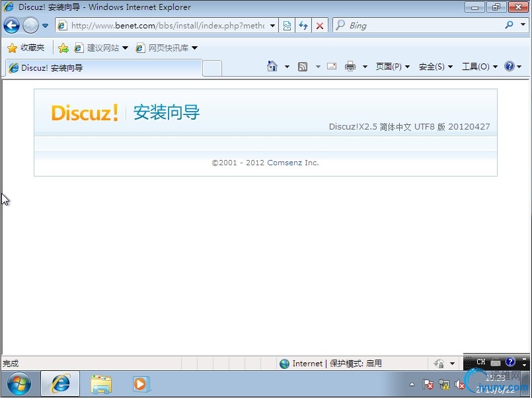Image resolution: width=532 pixels, height=398 pixels.
Task: Go to the Home page icon
Action: coord(272,66)
